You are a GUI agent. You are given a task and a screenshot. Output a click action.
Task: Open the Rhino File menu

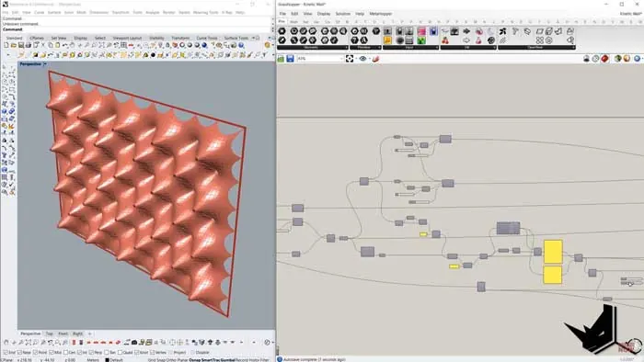[x=5, y=13]
